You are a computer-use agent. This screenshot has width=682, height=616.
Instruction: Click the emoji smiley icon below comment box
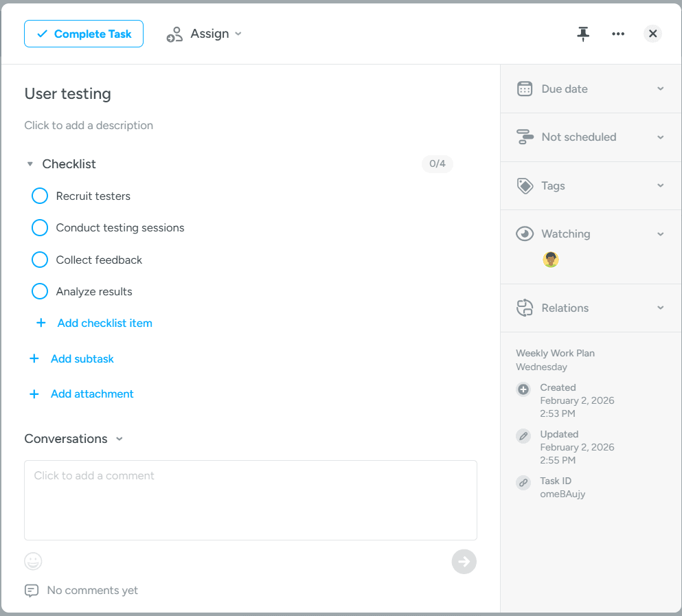tap(33, 562)
